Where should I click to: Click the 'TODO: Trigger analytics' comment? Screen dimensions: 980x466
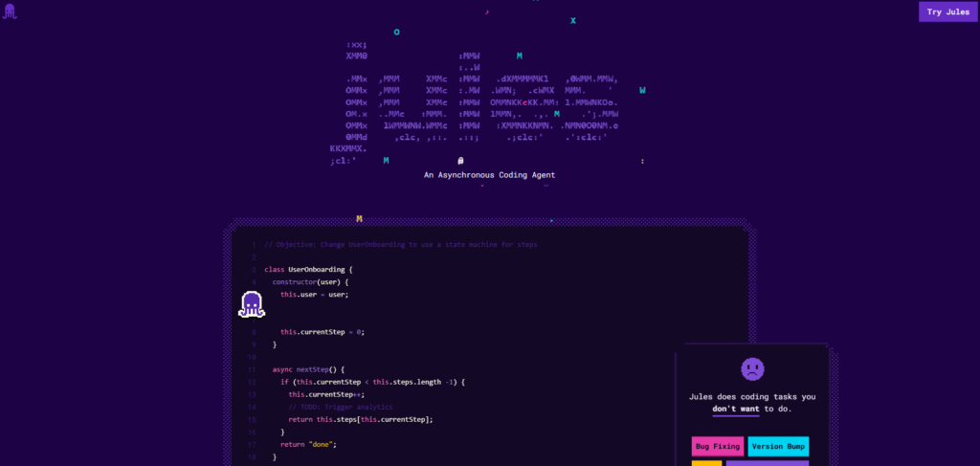[341, 407]
